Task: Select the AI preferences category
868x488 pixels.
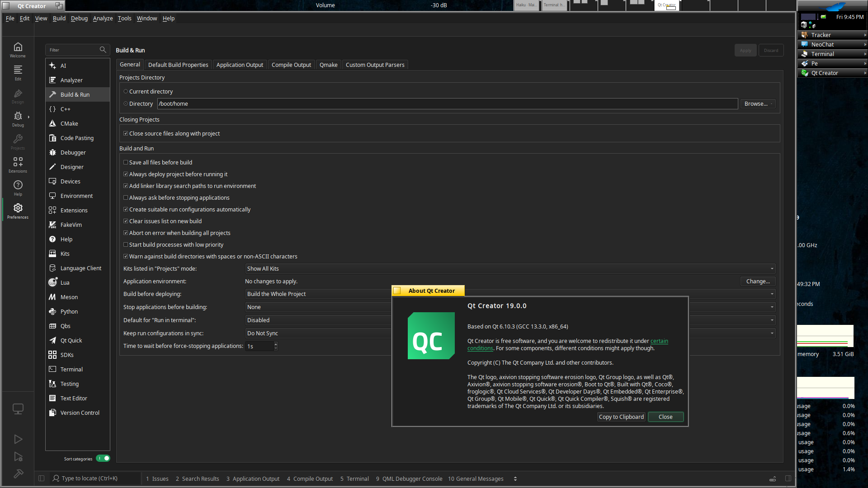Action: click(x=78, y=66)
